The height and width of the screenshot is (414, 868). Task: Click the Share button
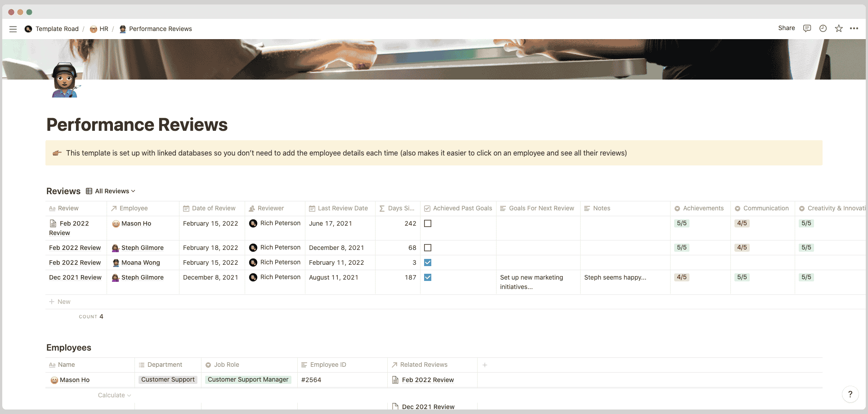click(786, 28)
